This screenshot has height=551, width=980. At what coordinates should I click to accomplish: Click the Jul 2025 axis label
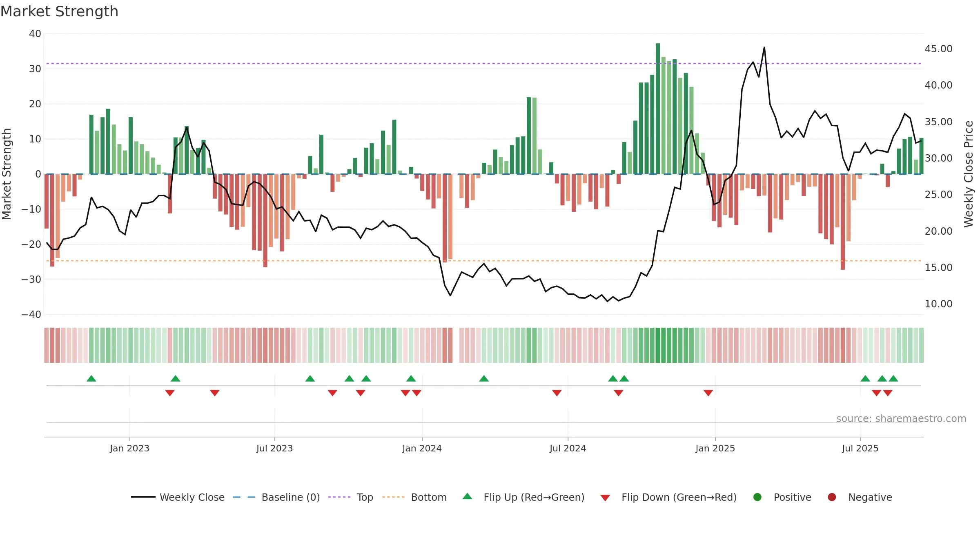pos(860,448)
